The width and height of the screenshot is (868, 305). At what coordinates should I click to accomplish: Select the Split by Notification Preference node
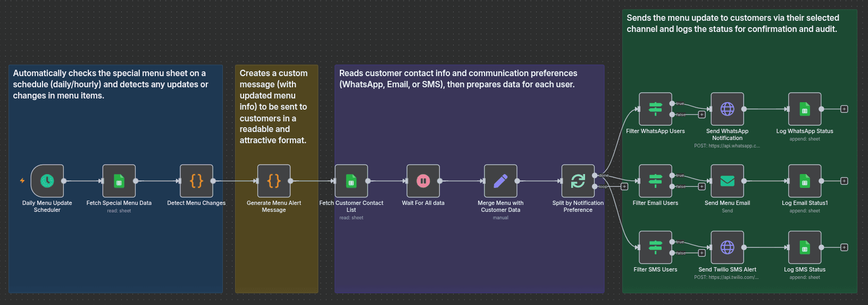pyautogui.click(x=578, y=181)
